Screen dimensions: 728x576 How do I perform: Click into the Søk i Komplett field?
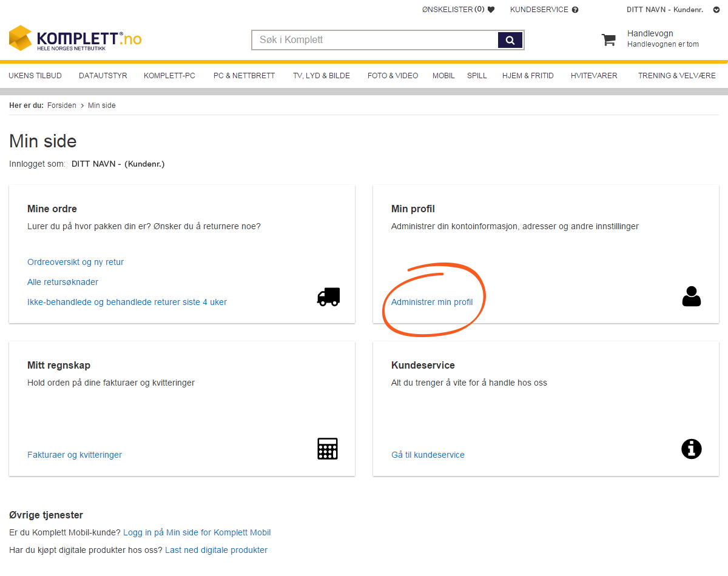374,40
